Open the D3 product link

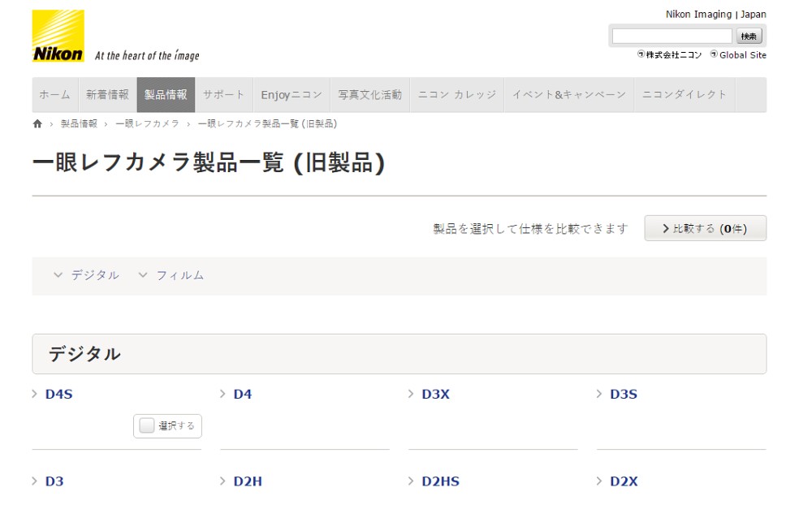pos(54,481)
